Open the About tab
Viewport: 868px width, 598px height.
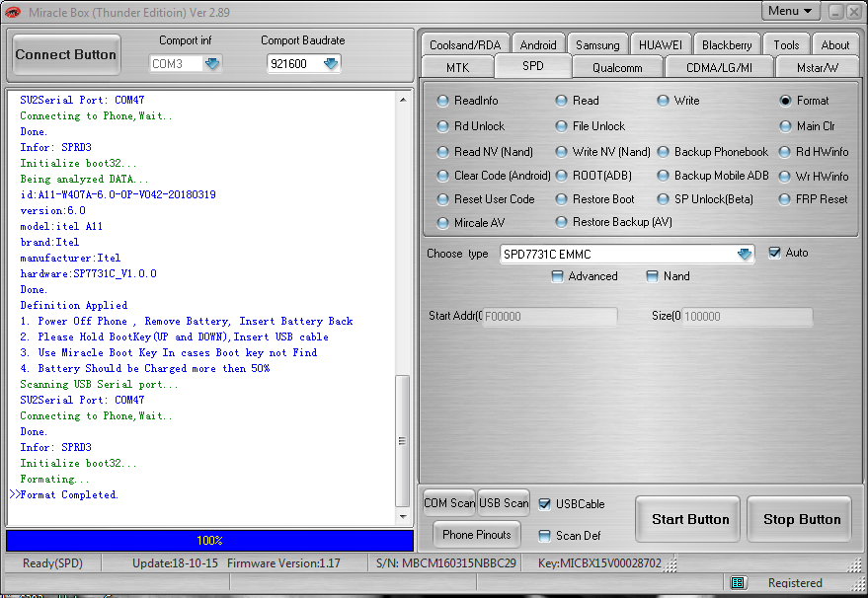coord(834,44)
